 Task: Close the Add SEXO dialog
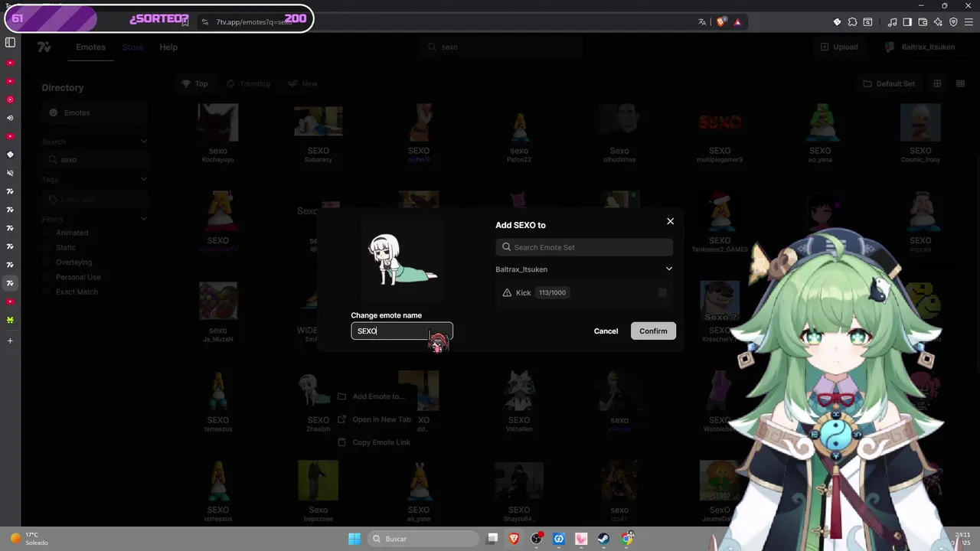click(x=670, y=221)
